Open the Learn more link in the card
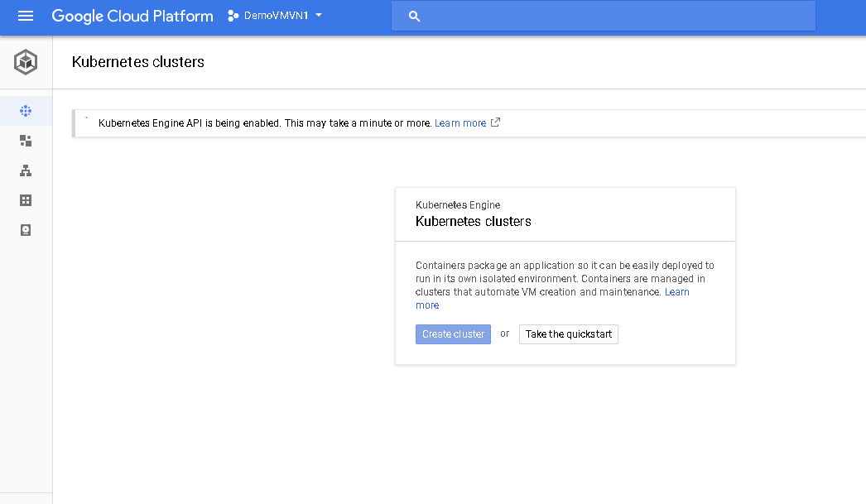The image size is (866, 504). pyautogui.click(x=676, y=292)
